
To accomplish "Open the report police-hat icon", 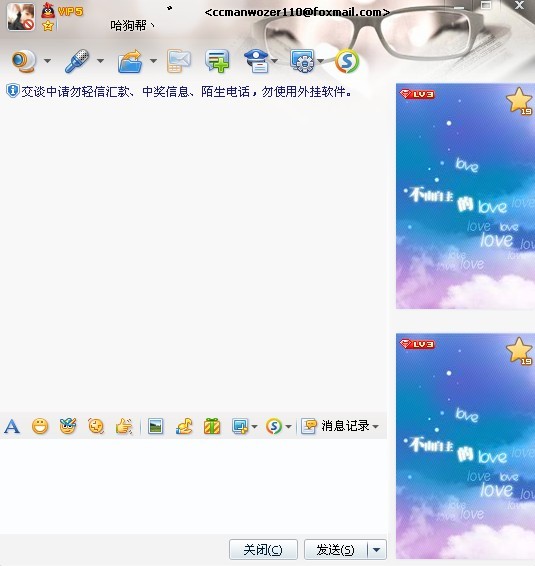I will click(256, 61).
